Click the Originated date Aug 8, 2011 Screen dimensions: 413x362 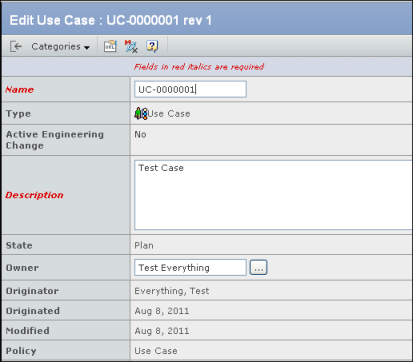[x=162, y=311]
